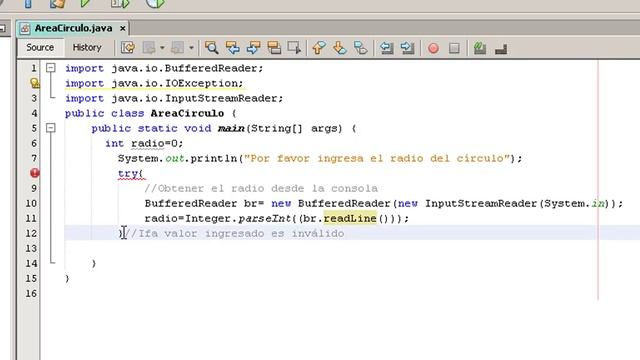Collapse the imports fold at line 1
640x360 pixels.
click(51, 68)
